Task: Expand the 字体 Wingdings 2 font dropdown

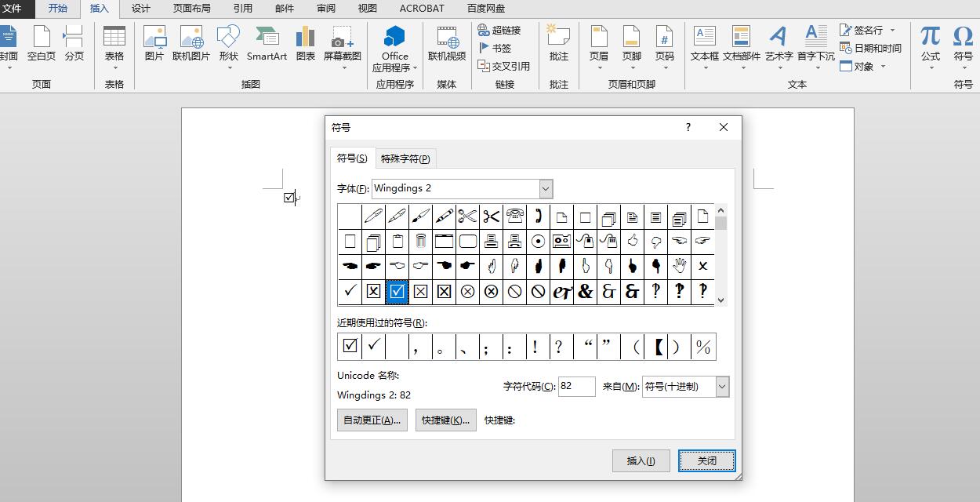Action: point(546,189)
